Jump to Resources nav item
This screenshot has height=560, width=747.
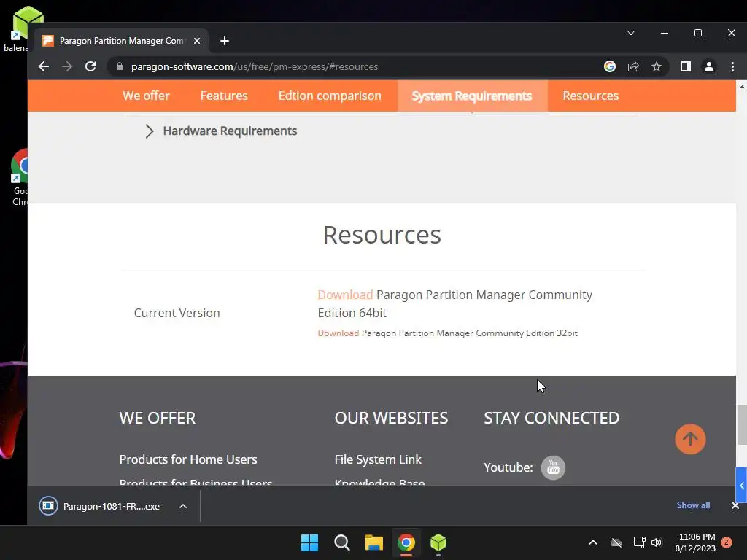(590, 96)
